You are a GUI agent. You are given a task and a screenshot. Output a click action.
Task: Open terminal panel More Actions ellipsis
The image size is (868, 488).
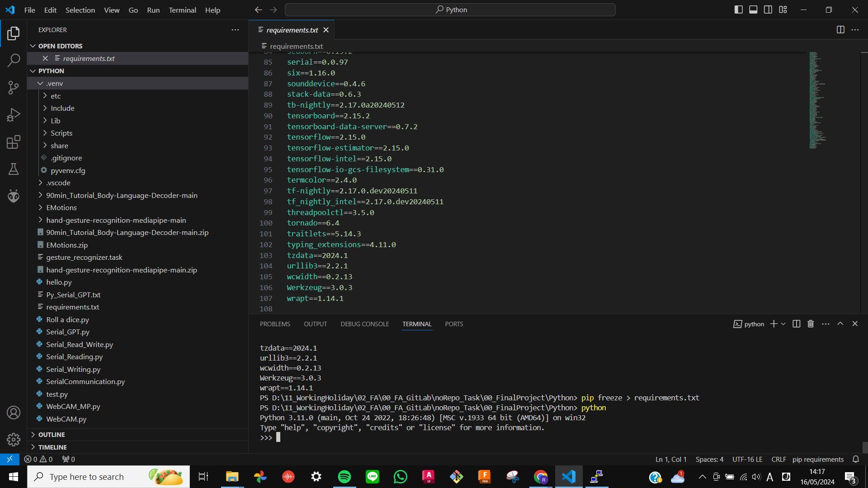[x=826, y=324]
